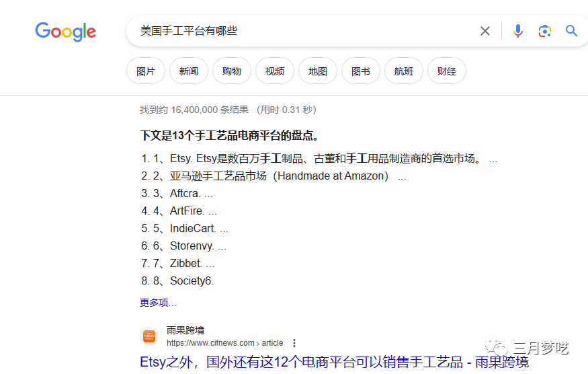Screen dimensions: 588x374
Task: Click the snippet heading 下文是13个手工艺品电商平台的盘点
Action: click(x=229, y=136)
